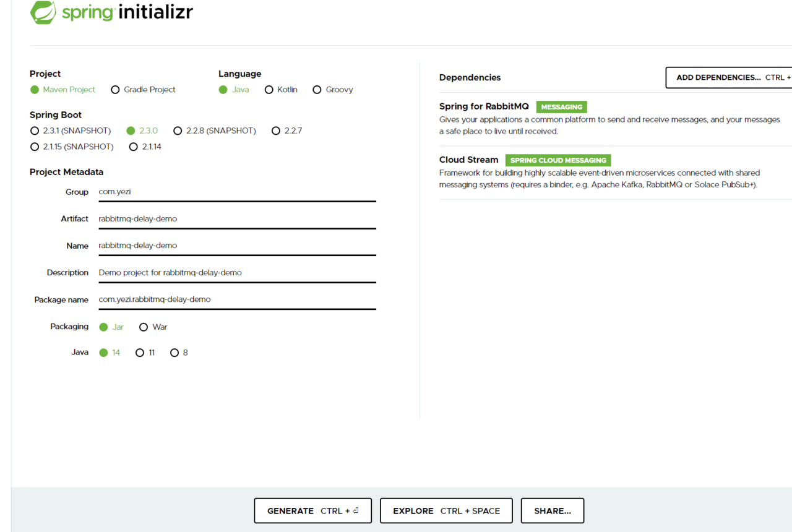Click the Group input field
Screen dimensions: 792x532
tap(237, 192)
